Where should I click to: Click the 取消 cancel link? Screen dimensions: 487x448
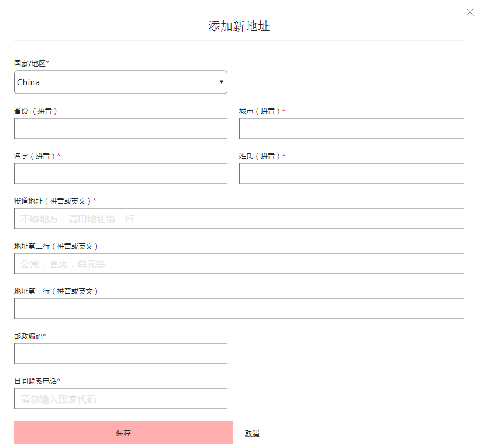[x=252, y=433]
